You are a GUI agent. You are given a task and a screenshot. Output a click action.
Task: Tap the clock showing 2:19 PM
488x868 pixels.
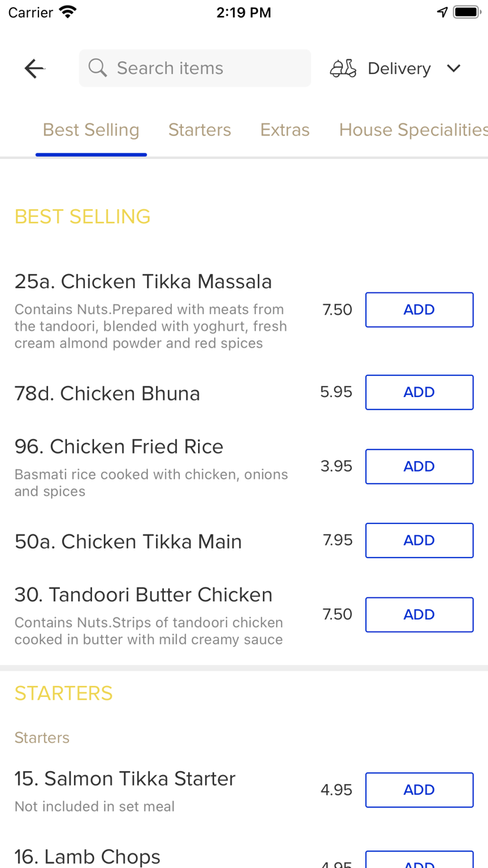pyautogui.click(x=244, y=11)
